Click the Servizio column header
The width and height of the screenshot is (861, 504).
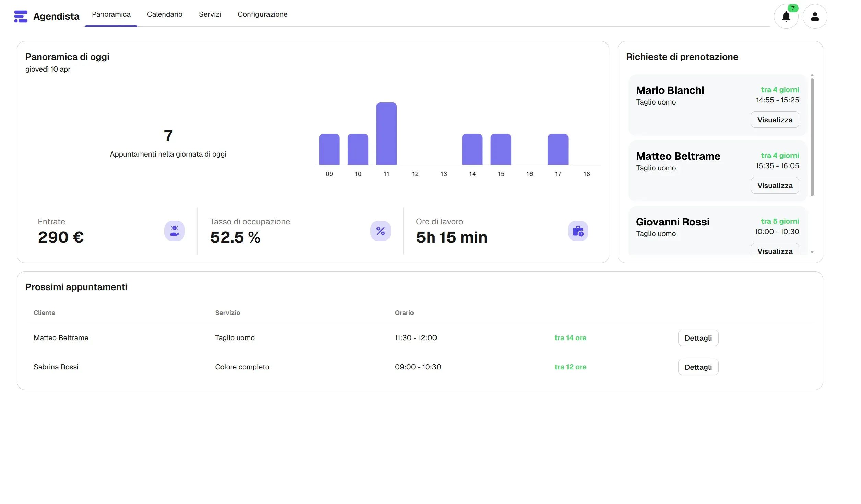click(x=228, y=313)
